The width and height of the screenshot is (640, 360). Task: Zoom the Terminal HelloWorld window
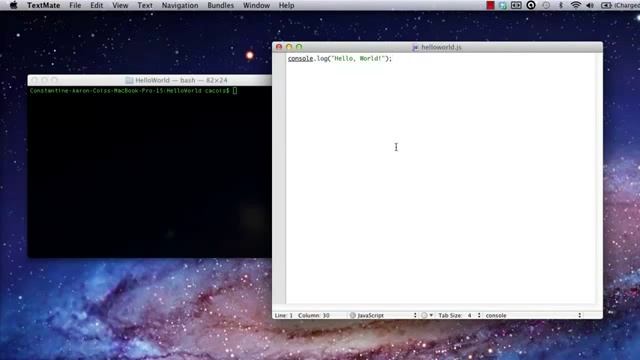point(54,80)
